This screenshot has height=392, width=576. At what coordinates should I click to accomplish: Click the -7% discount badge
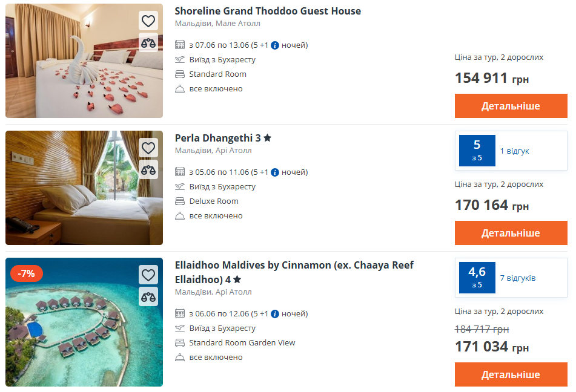click(x=26, y=273)
